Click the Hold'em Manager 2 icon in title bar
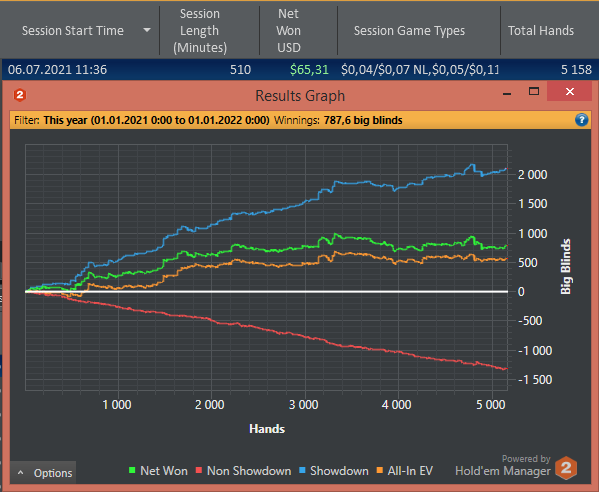This screenshot has height=492, width=599. 19,95
